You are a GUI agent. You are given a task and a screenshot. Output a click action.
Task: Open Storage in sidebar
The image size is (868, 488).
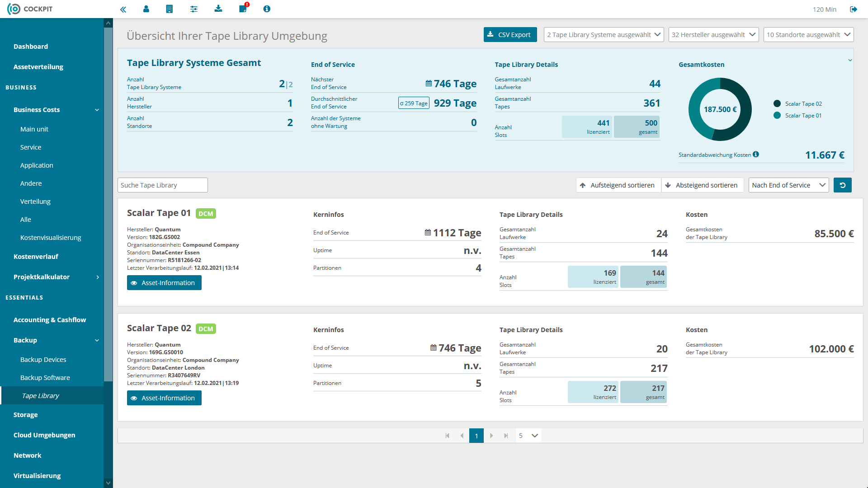26,415
